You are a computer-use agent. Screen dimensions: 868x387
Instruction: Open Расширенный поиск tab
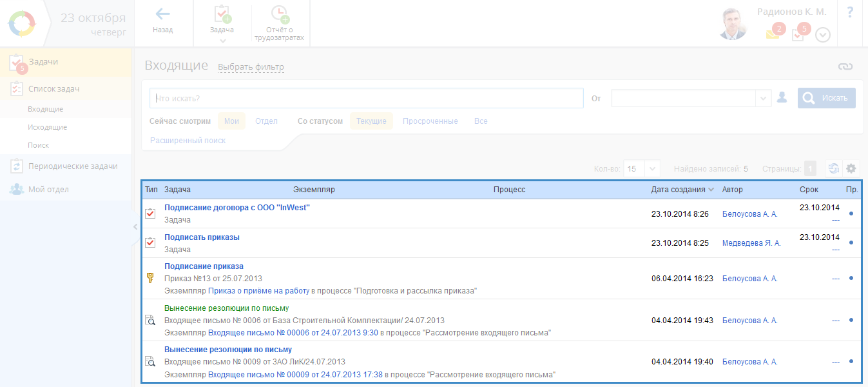(x=188, y=140)
